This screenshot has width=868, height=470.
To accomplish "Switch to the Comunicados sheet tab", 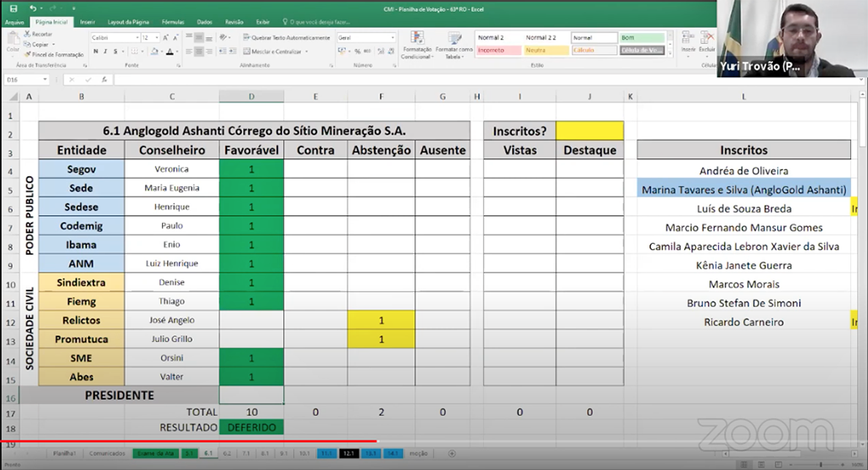I will click(108, 454).
